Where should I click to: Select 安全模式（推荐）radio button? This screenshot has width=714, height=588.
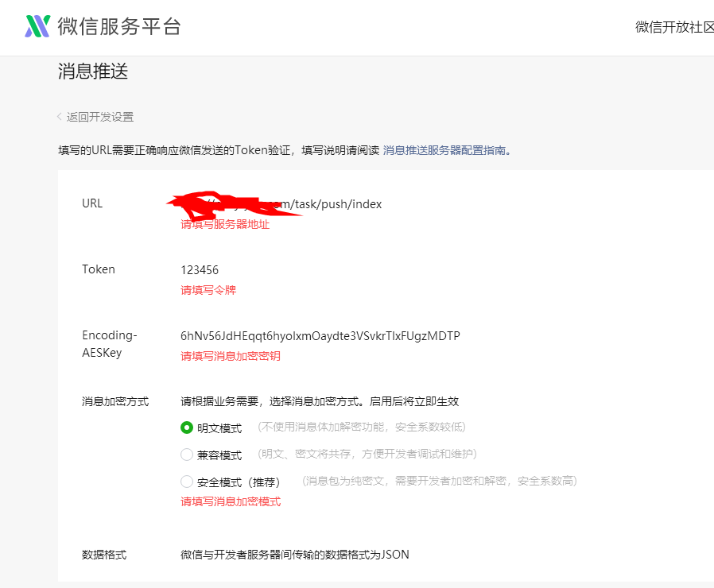tap(187, 482)
